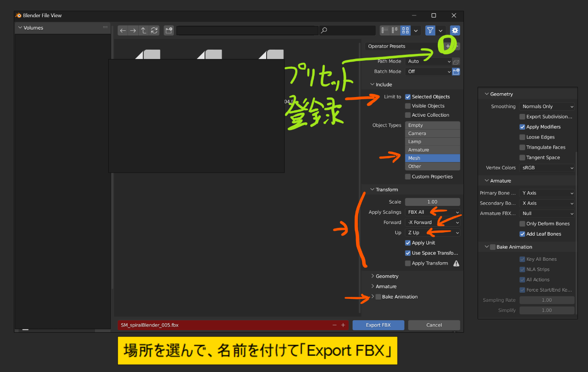Click the Export FBX button
This screenshot has height=372, width=588.
pos(378,325)
